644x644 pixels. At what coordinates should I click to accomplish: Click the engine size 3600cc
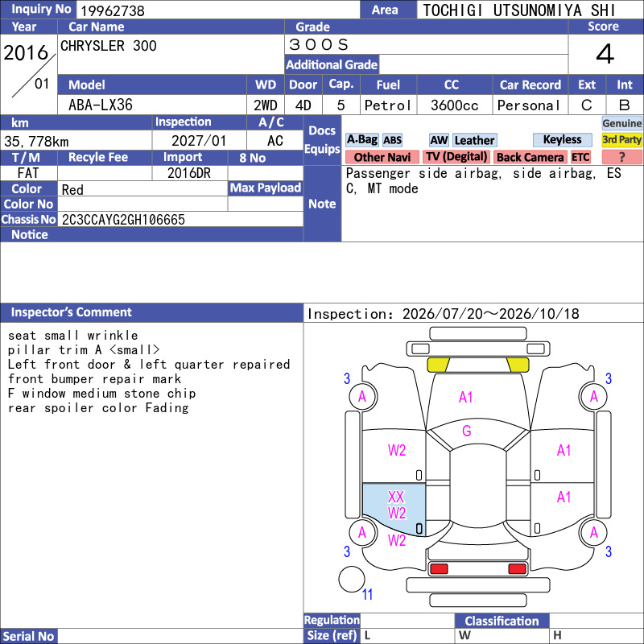pyautogui.click(x=455, y=105)
